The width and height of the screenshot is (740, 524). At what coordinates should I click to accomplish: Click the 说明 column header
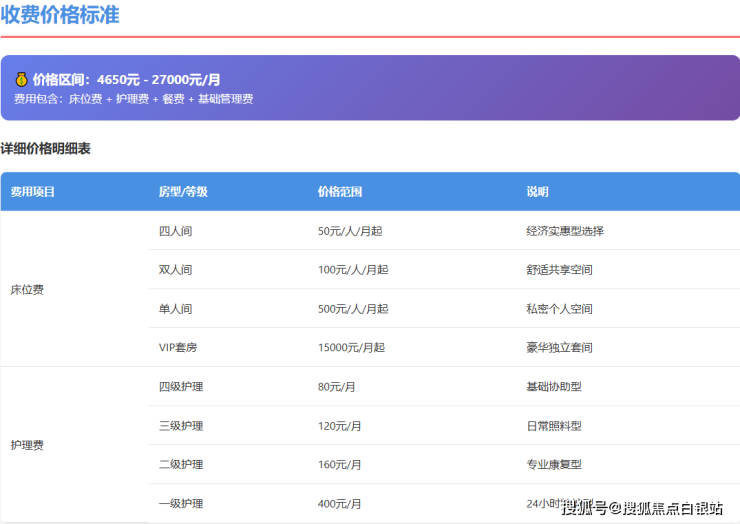pos(537,192)
